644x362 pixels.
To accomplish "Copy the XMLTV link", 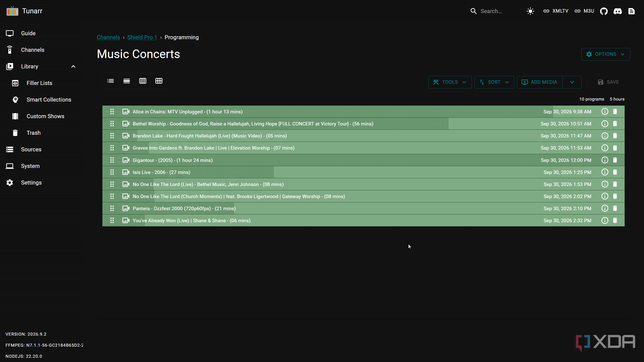I will pos(556,11).
